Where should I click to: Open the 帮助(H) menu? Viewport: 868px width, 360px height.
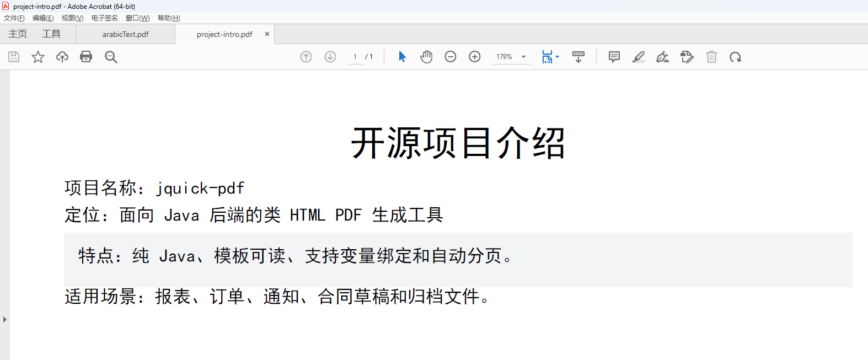pos(169,18)
